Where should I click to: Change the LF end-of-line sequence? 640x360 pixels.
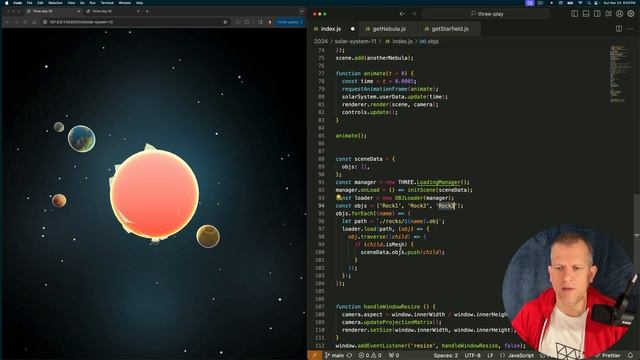point(491,356)
